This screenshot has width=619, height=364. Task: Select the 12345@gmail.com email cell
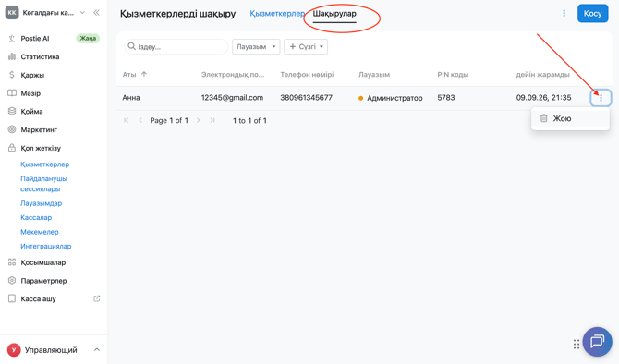coord(232,98)
